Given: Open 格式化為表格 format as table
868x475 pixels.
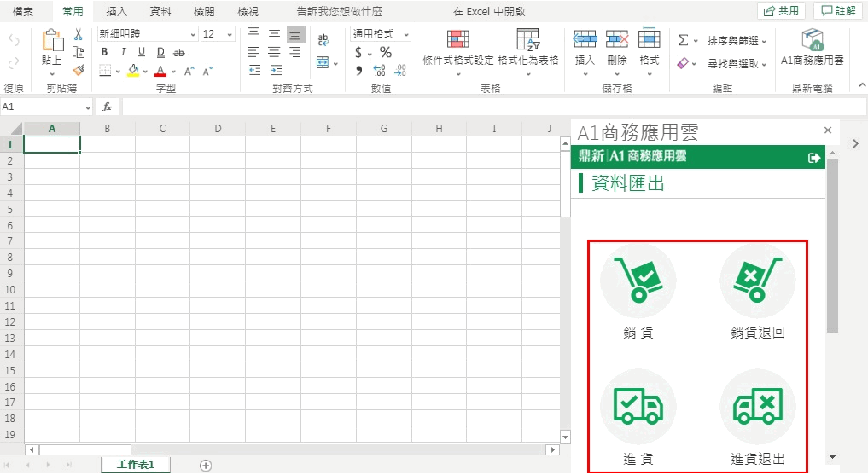Looking at the screenshot, I should tap(528, 51).
